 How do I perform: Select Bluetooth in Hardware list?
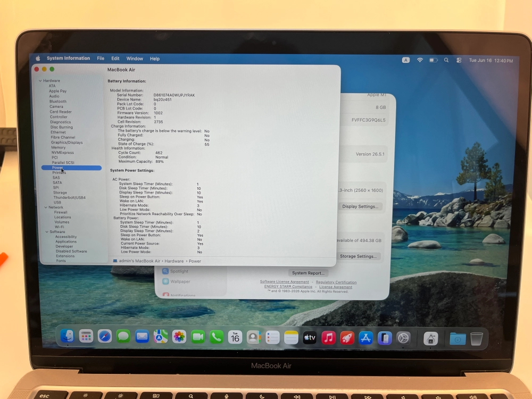click(x=58, y=102)
